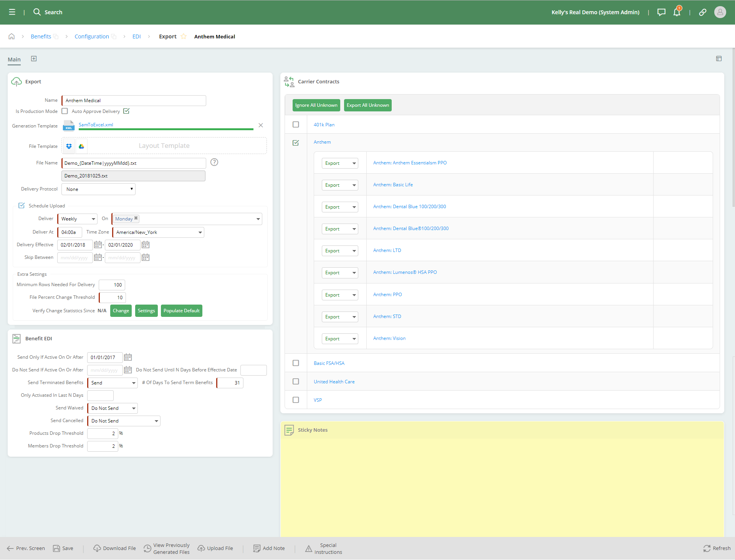Viewport: 735px width, 560px height.
Task: Go back with Prev. Screen
Action: (26, 548)
